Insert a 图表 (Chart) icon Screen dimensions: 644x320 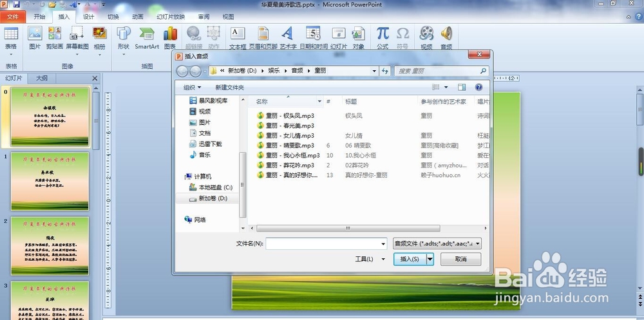click(x=169, y=33)
